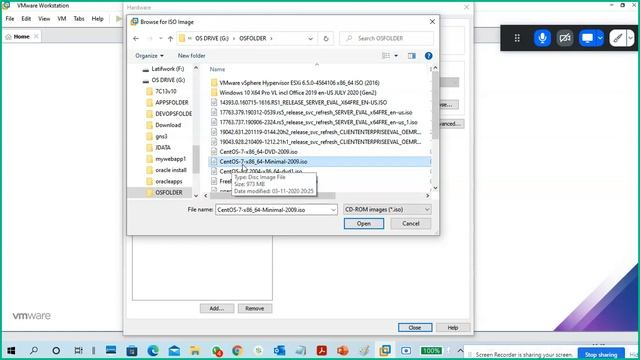
Task: Open the view options dropdown arrow
Action: coord(396,56)
